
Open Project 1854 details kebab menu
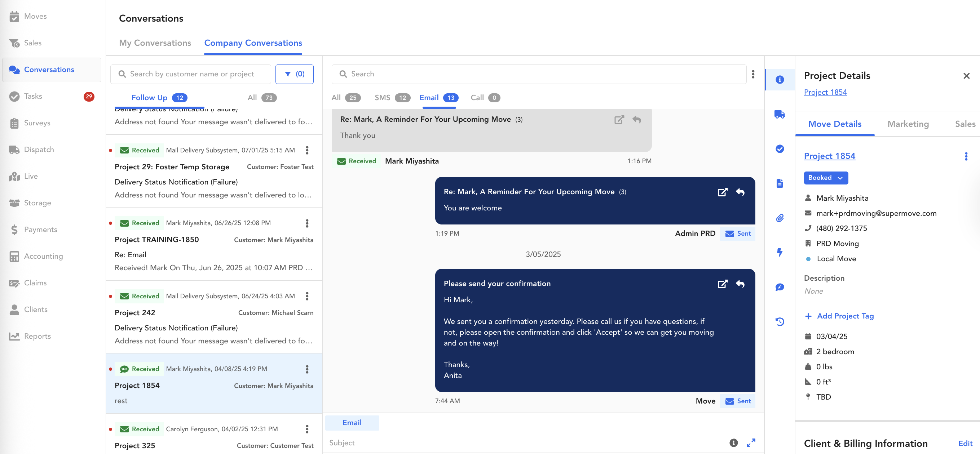(x=966, y=156)
